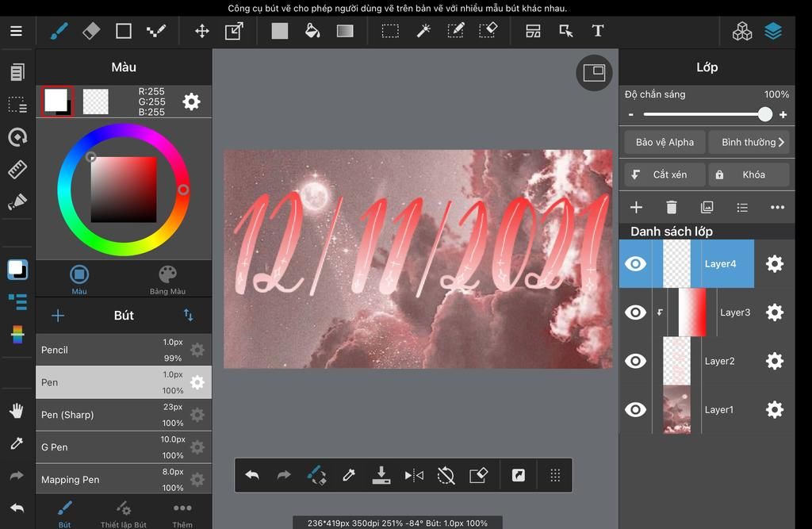
Task: Select the Brush tool in the top toolbar
Action: pyautogui.click(x=59, y=31)
